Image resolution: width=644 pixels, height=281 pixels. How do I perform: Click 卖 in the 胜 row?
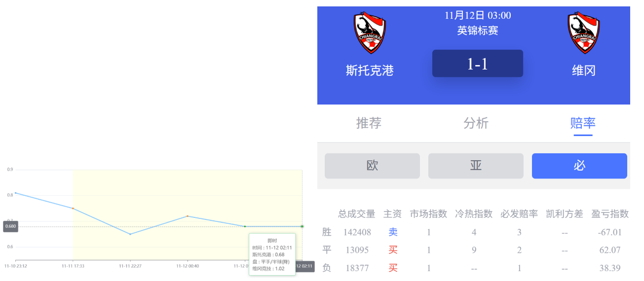click(393, 232)
